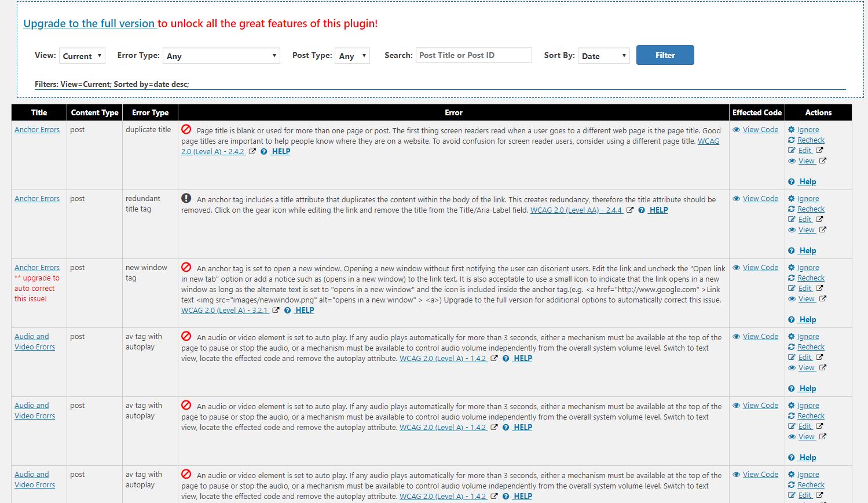Ignore the redundant title tag error
The image size is (868, 503).
[x=808, y=199]
